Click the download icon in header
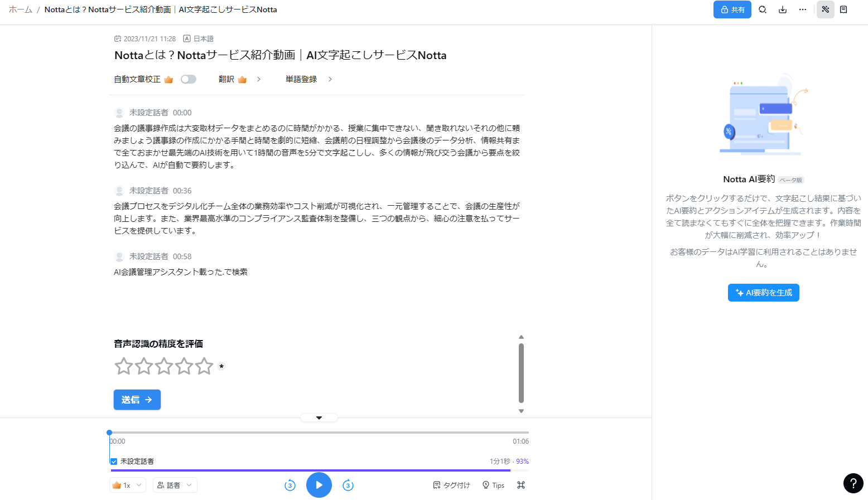 click(x=783, y=9)
